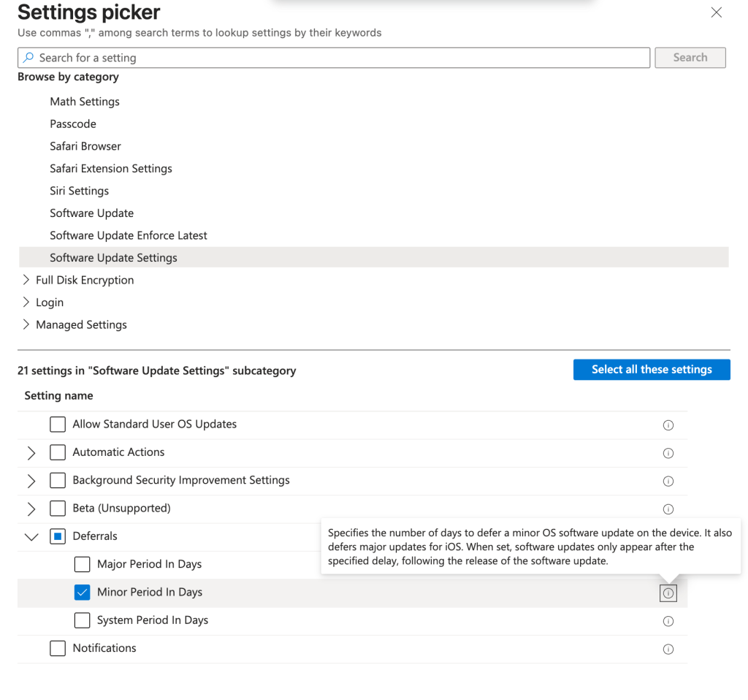
Task: Check the System Period In Days checkbox
Action: pyautogui.click(x=83, y=620)
